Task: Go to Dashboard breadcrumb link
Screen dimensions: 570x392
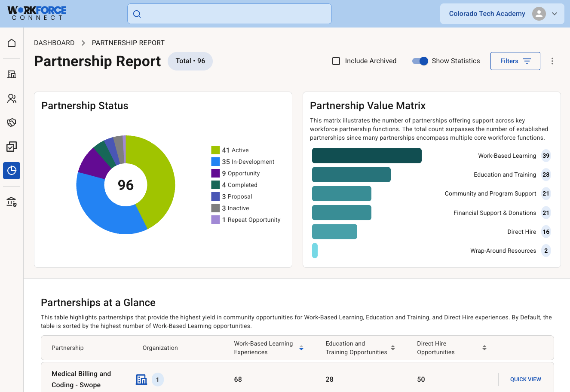Action: click(54, 43)
